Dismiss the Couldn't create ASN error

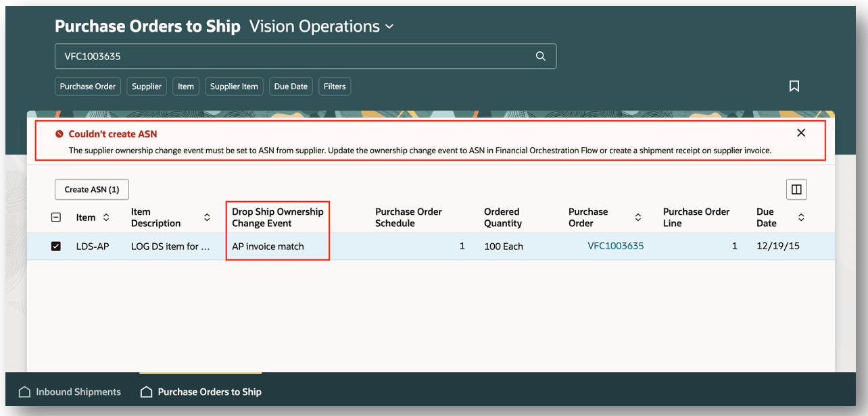[801, 133]
